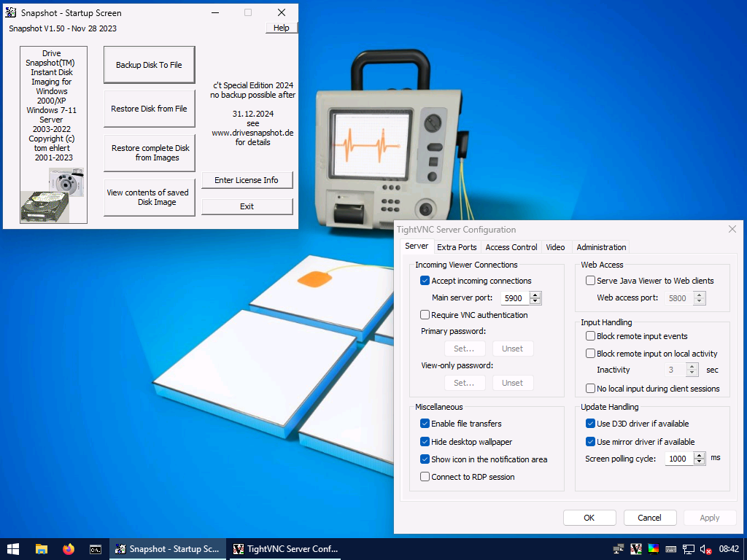Tick Block remote input events
747x560 pixels.
(591, 336)
